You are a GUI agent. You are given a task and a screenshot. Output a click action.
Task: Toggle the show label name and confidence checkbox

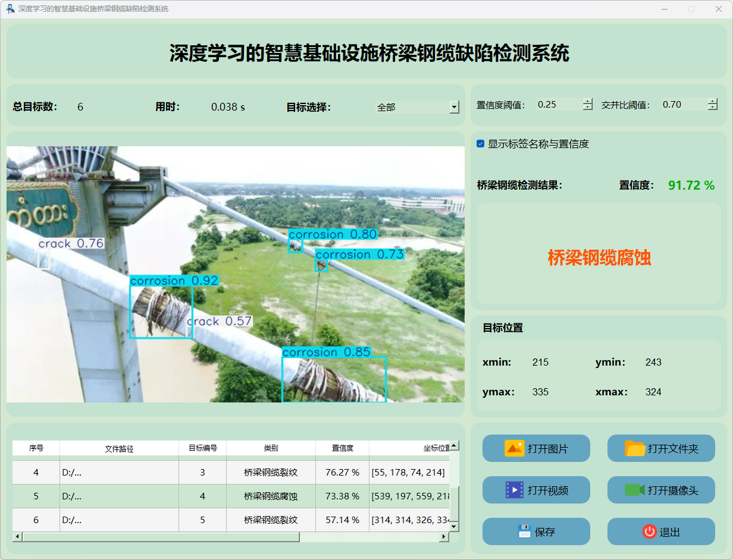click(x=481, y=144)
